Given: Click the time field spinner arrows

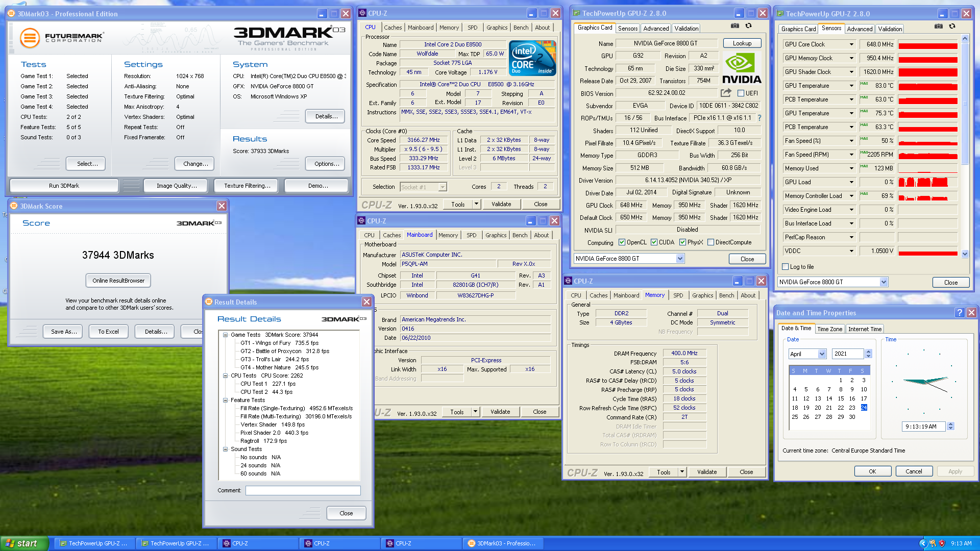Looking at the screenshot, I should tap(950, 427).
